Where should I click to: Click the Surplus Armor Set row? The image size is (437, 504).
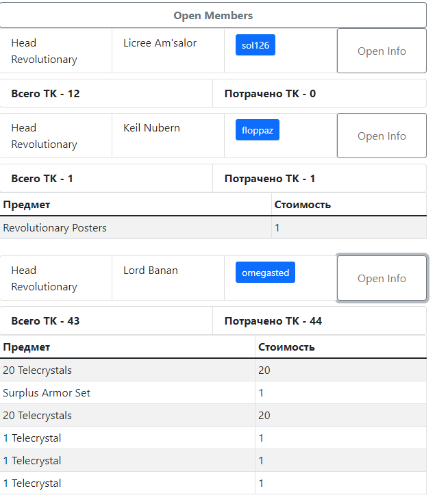tap(213, 393)
